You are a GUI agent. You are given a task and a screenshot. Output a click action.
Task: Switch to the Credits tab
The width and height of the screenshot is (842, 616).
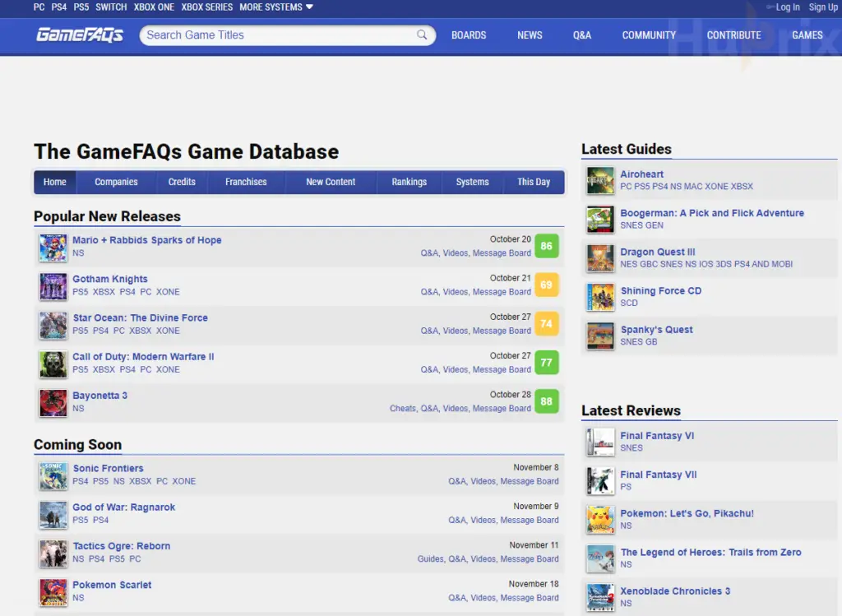tap(182, 182)
